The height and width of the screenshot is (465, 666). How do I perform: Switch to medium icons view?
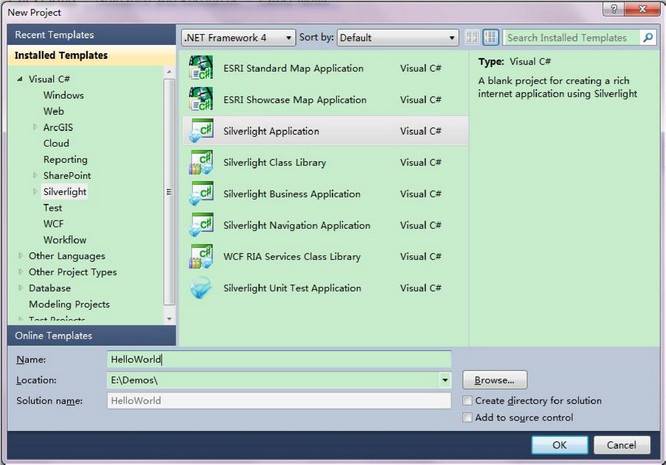(x=491, y=37)
